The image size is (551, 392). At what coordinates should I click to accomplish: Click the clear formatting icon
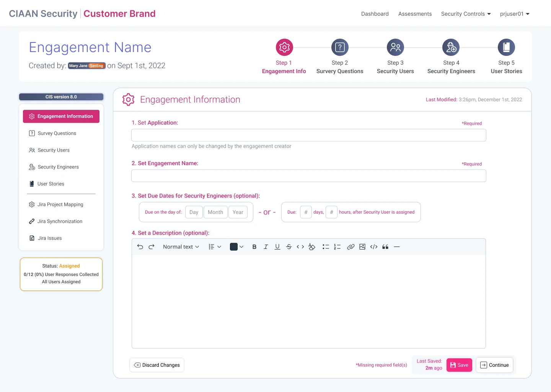[x=312, y=247]
